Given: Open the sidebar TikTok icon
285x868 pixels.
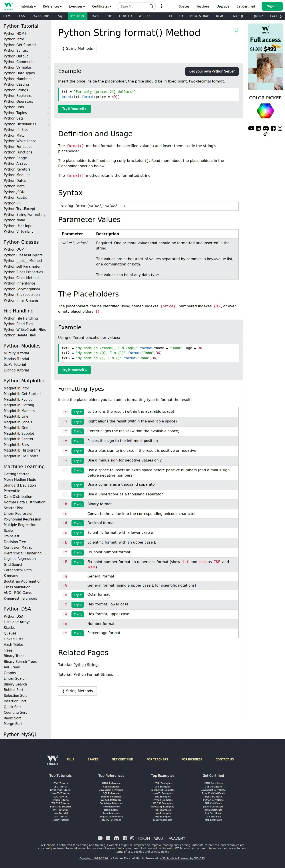Looking at the screenshot, I should tap(265, 134).
